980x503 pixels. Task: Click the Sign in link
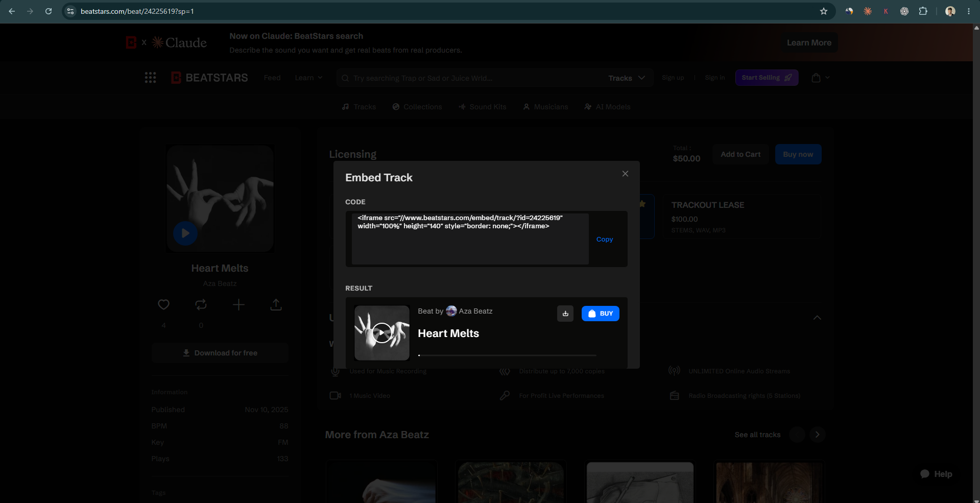715,78
